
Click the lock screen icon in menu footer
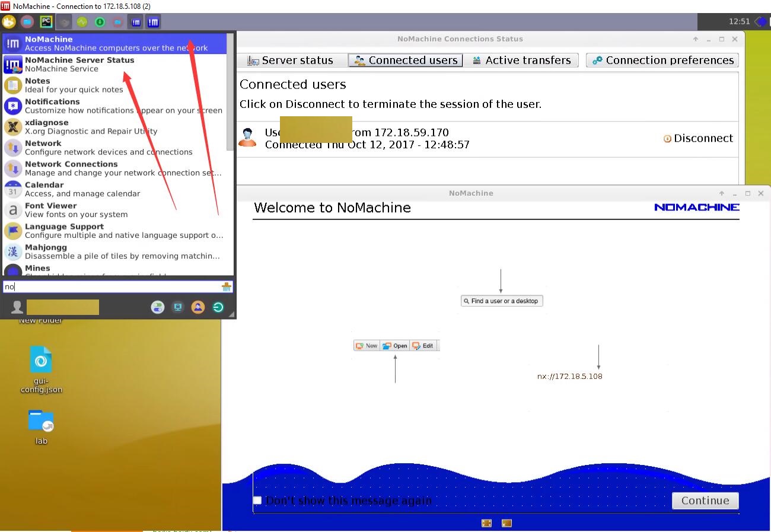(x=177, y=307)
